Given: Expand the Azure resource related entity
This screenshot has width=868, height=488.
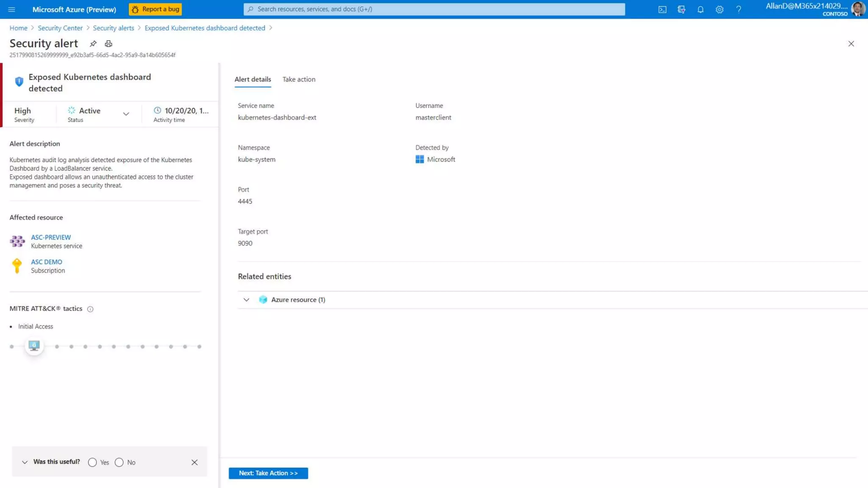Looking at the screenshot, I should [x=246, y=299].
